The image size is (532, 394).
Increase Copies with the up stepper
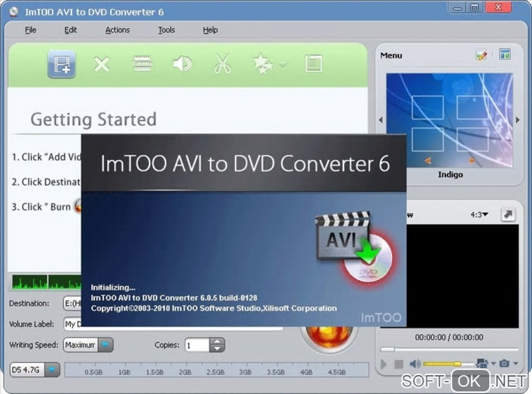pos(217,341)
